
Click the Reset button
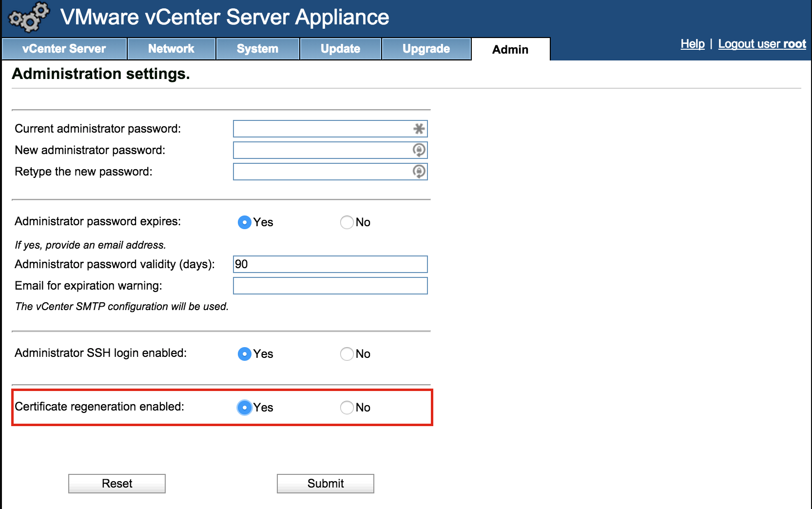pyautogui.click(x=116, y=483)
